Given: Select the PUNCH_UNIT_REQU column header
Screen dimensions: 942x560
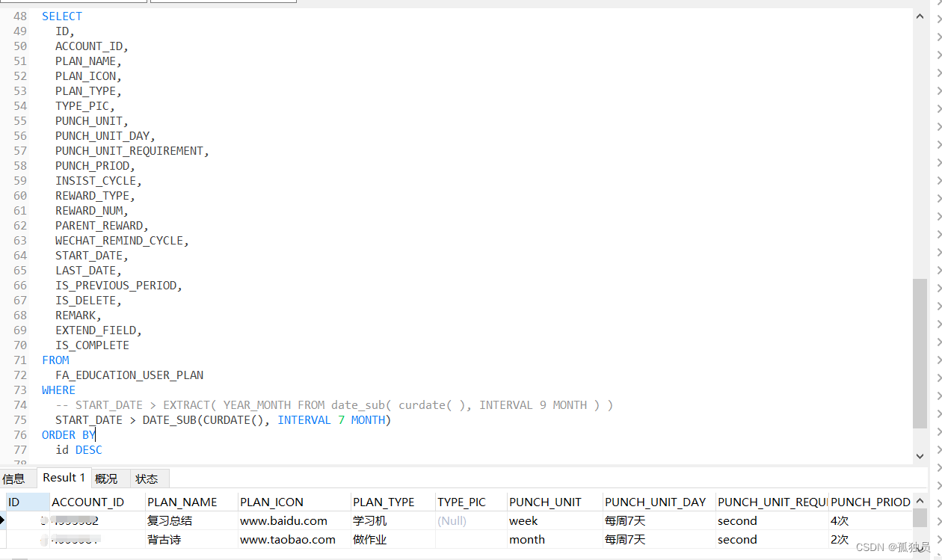Looking at the screenshot, I should 772,502.
